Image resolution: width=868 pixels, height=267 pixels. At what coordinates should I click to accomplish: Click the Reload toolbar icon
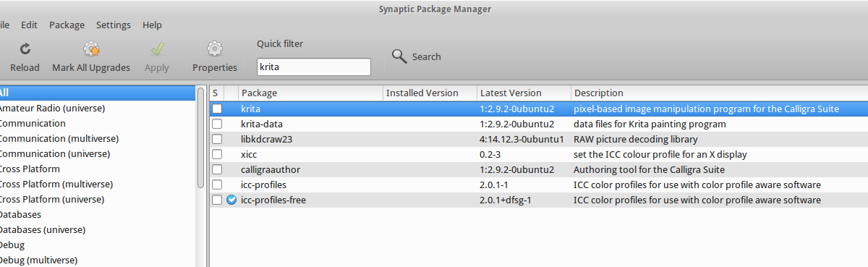[x=25, y=49]
